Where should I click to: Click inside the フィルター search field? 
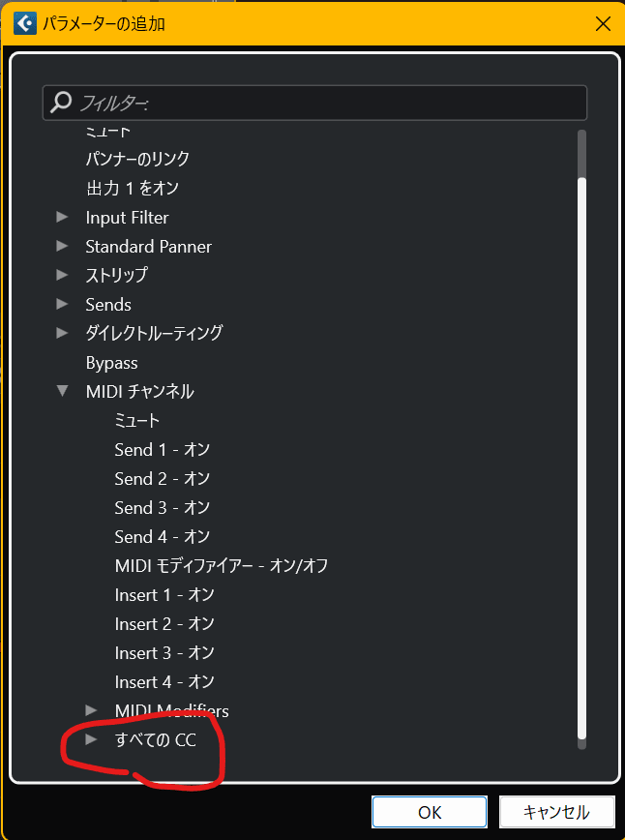click(290, 102)
